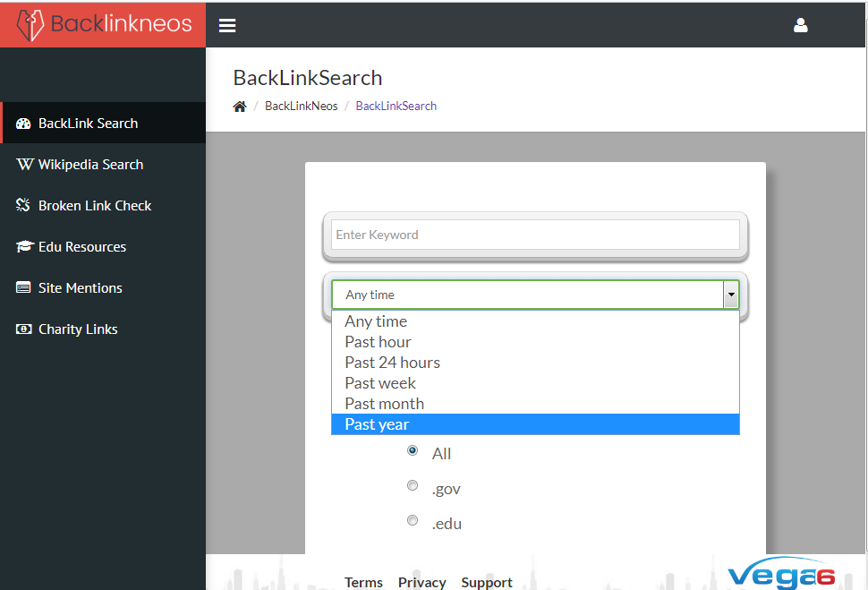Select the .edu radio button

(413, 520)
